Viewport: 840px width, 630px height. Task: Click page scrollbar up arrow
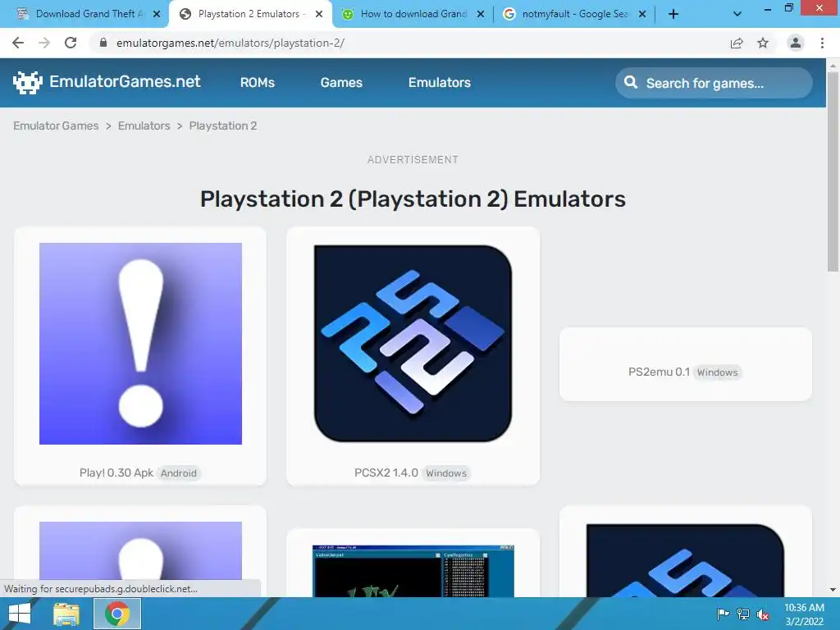pyautogui.click(x=833, y=66)
